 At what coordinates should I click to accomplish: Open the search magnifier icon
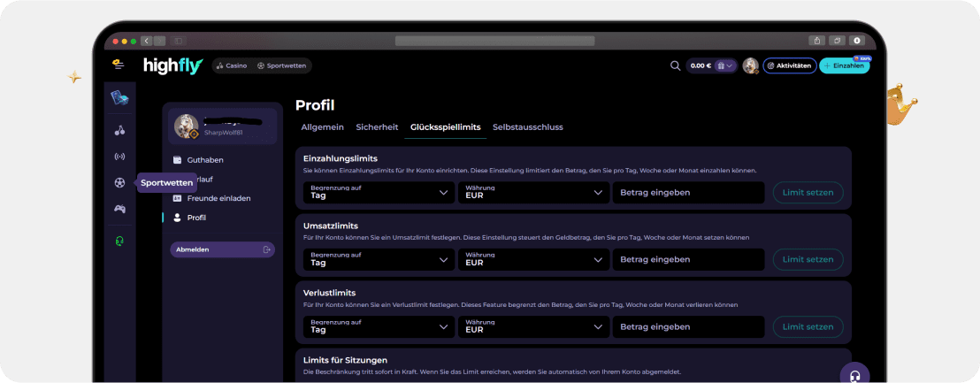[675, 65]
